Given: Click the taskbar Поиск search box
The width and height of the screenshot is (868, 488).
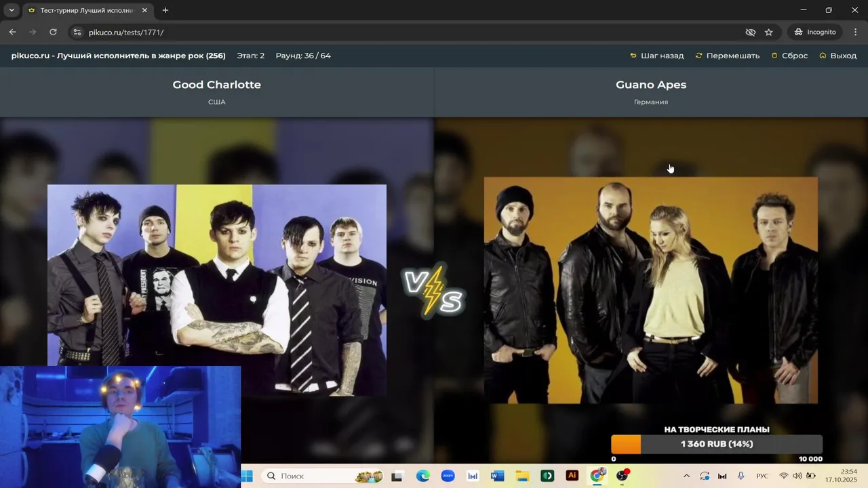Looking at the screenshot, I should pos(323,476).
